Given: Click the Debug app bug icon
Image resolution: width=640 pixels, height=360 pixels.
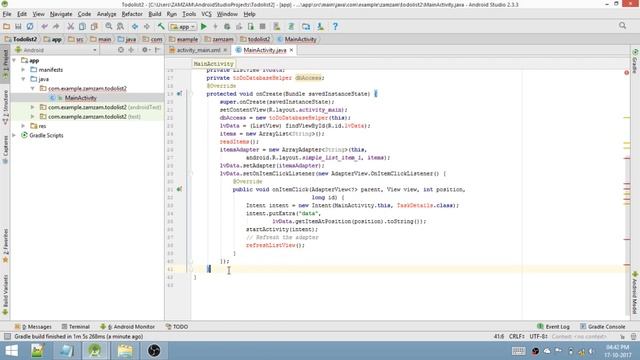Looking at the screenshot, I should coord(227,27).
